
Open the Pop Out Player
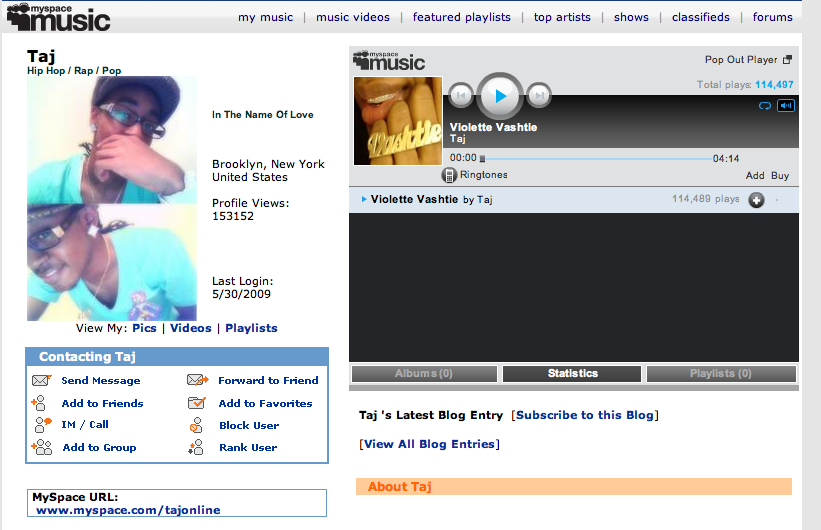pos(747,60)
